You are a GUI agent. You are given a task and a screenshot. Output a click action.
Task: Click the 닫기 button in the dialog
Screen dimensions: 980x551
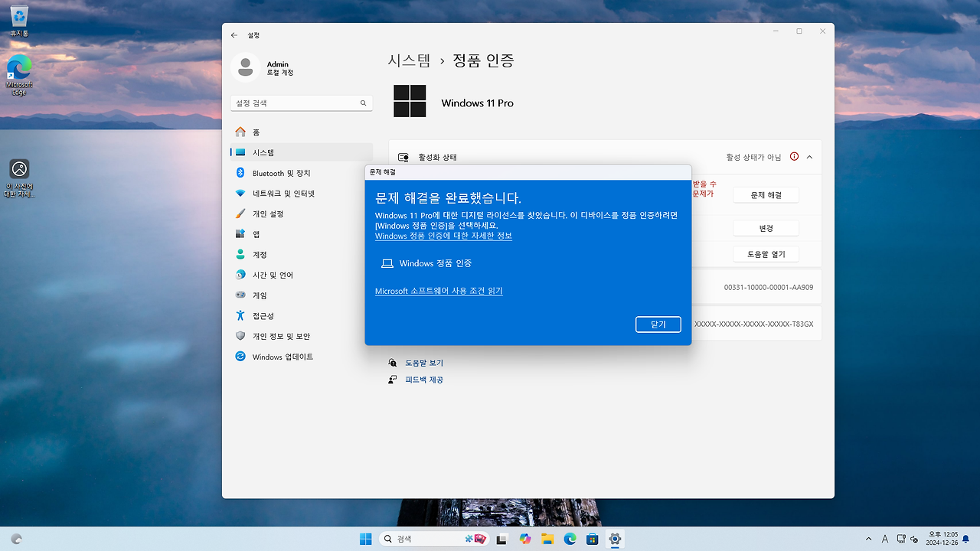pyautogui.click(x=658, y=324)
